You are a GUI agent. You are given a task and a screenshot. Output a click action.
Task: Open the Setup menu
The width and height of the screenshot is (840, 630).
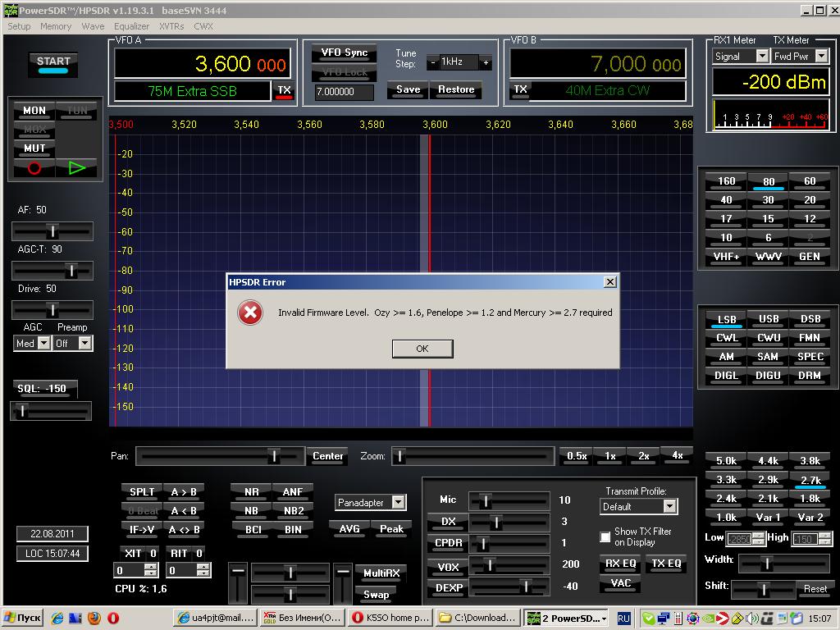point(19,26)
